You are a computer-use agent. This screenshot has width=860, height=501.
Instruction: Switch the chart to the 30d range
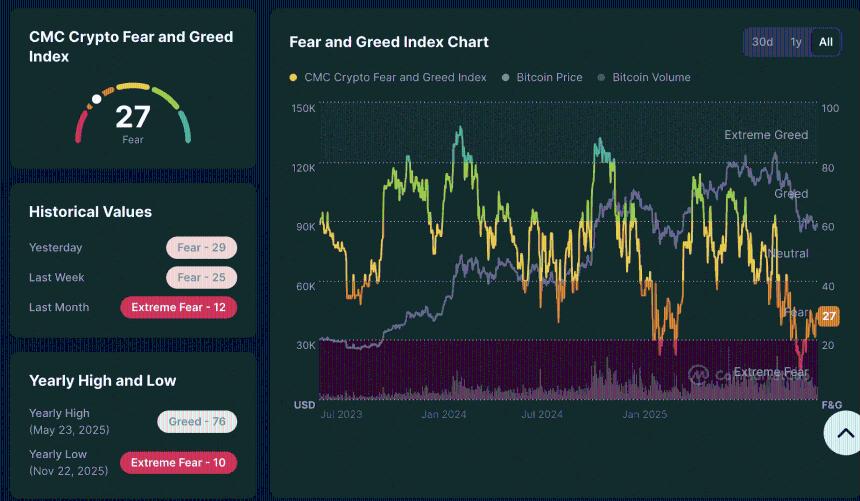tap(763, 42)
